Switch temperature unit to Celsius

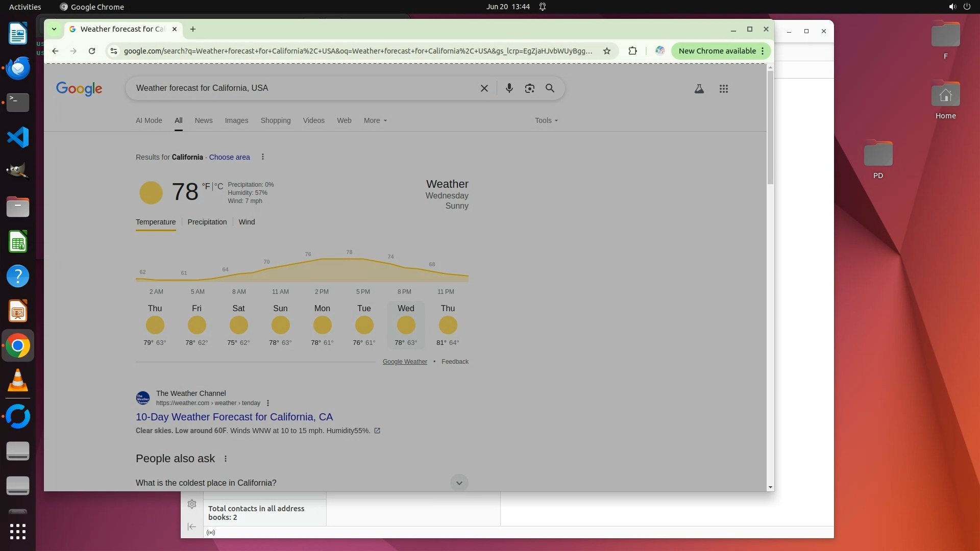(x=218, y=186)
